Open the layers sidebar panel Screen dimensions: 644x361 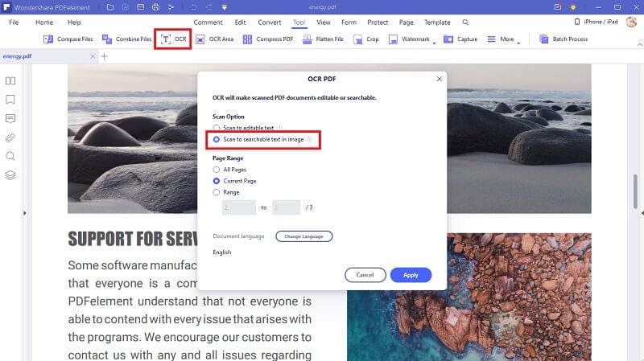click(x=10, y=175)
